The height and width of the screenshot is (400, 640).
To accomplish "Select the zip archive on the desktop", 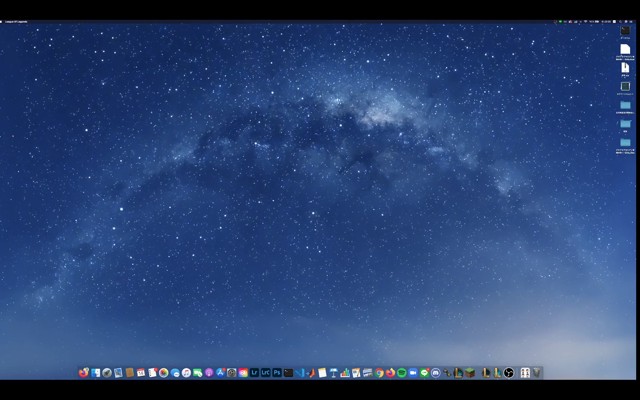I will (x=625, y=67).
